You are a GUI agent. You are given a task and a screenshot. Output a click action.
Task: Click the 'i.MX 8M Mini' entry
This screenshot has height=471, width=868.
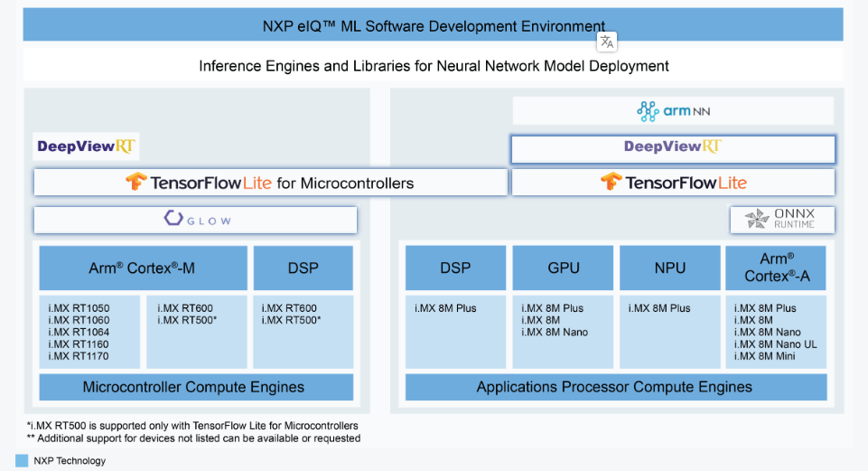(x=764, y=356)
